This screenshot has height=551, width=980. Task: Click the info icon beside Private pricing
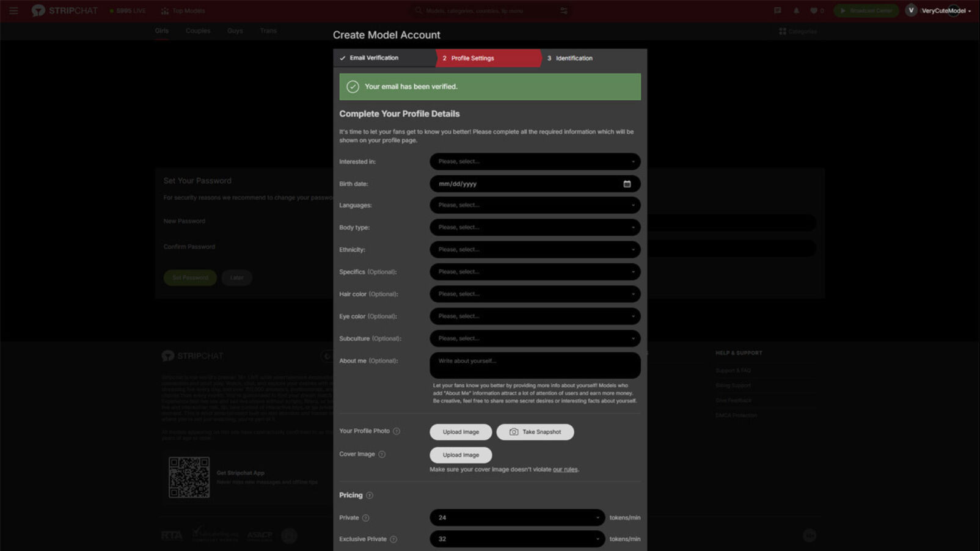pos(366,518)
